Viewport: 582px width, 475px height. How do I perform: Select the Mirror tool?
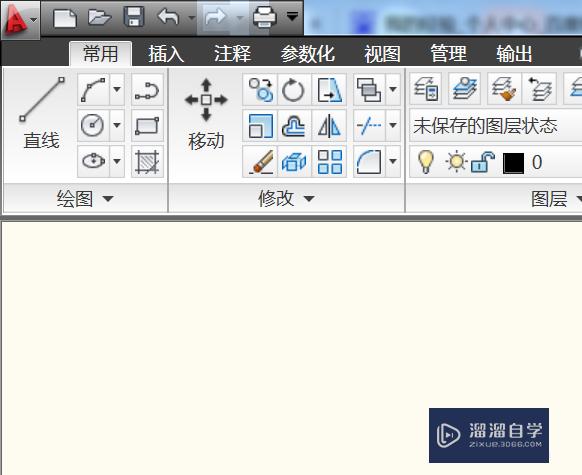[x=329, y=125]
